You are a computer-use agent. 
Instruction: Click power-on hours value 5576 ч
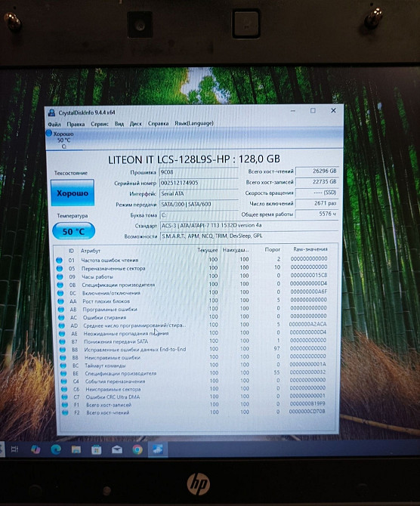(x=317, y=214)
